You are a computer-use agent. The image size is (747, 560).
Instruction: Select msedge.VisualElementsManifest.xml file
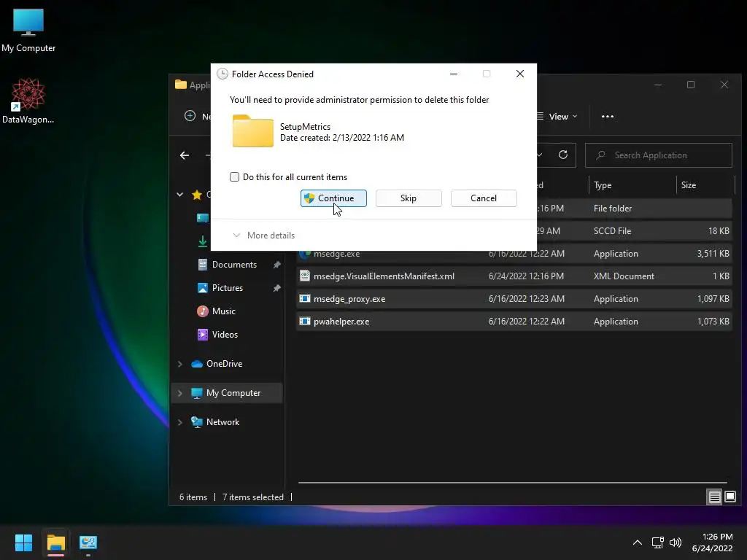[514, 276]
